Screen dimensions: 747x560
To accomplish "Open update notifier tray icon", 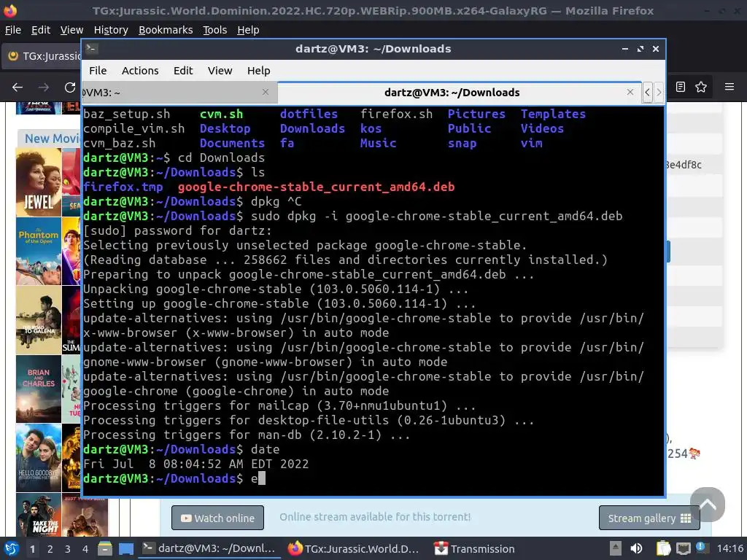I will tap(701, 548).
